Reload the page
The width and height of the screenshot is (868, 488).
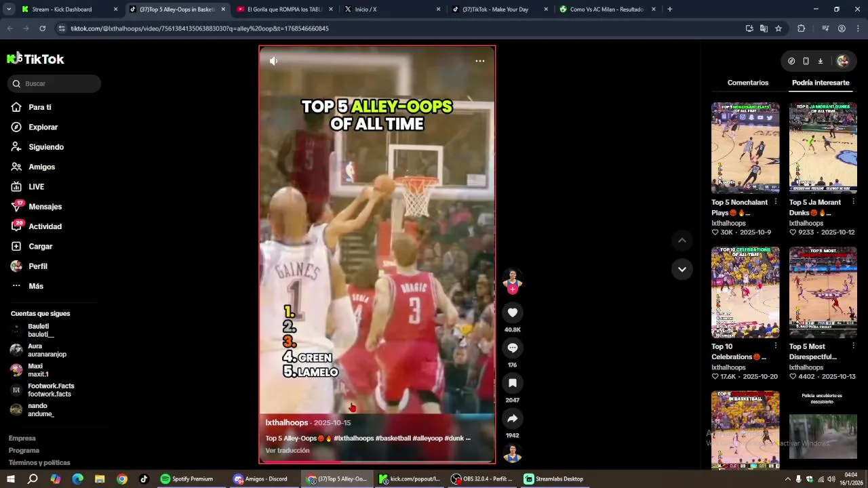[42, 28]
